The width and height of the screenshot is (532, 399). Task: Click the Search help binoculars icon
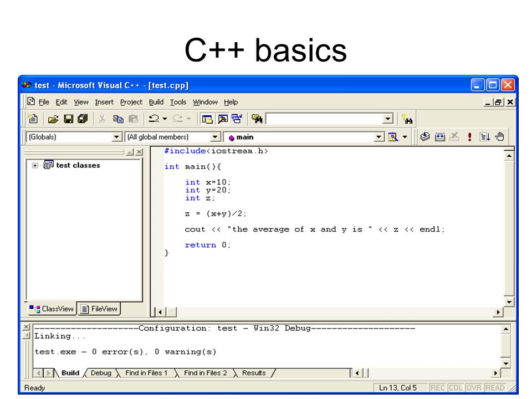point(407,119)
